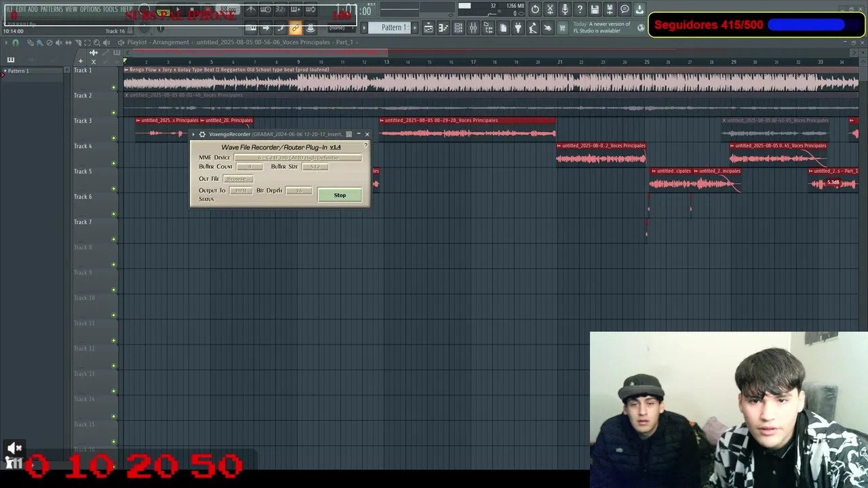Click the toolbar help question mark

click(x=580, y=9)
